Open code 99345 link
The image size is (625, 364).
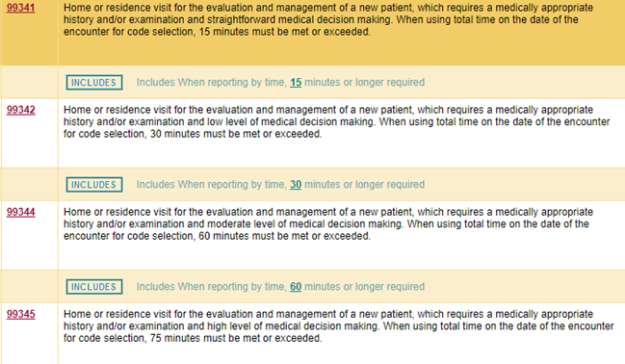point(21,314)
